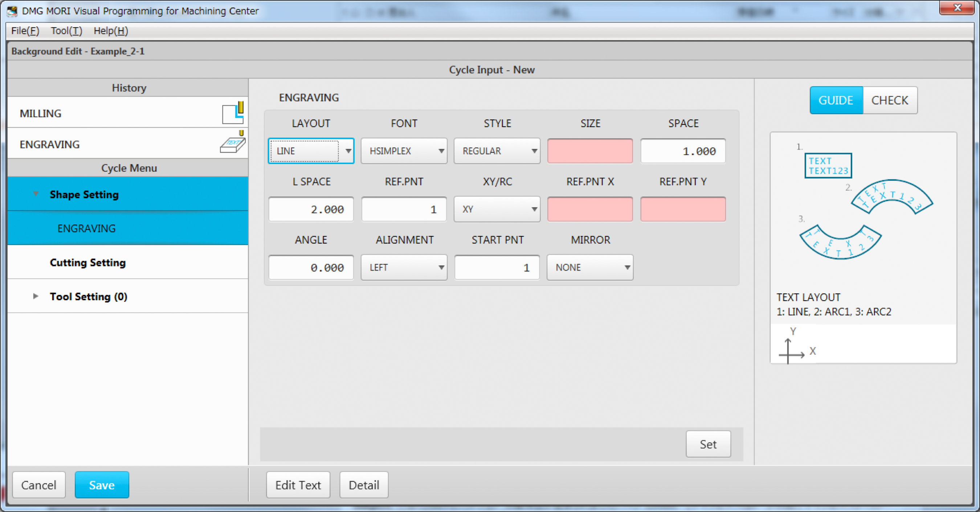Collapse the Shape Setting section
Screen dimensions: 980x512
point(36,194)
